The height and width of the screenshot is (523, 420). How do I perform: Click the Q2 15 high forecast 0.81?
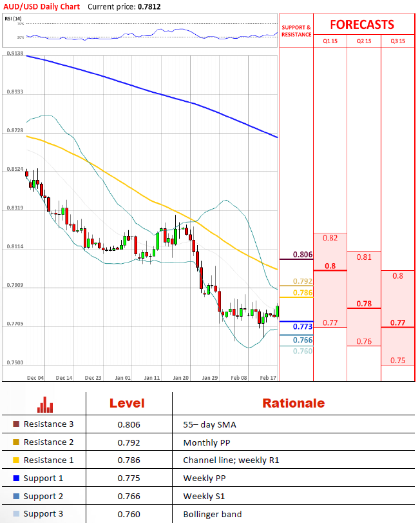click(x=364, y=257)
